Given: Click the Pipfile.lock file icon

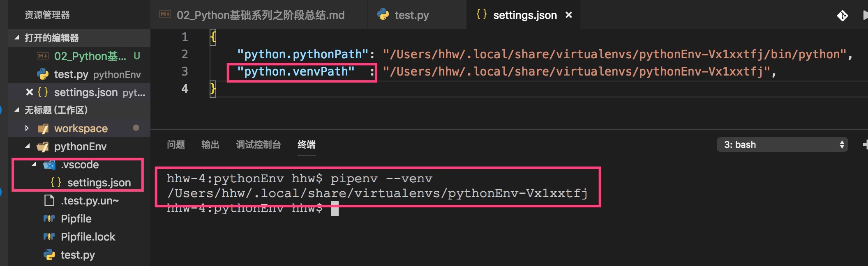Looking at the screenshot, I should pyautogui.click(x=49, y=237).
